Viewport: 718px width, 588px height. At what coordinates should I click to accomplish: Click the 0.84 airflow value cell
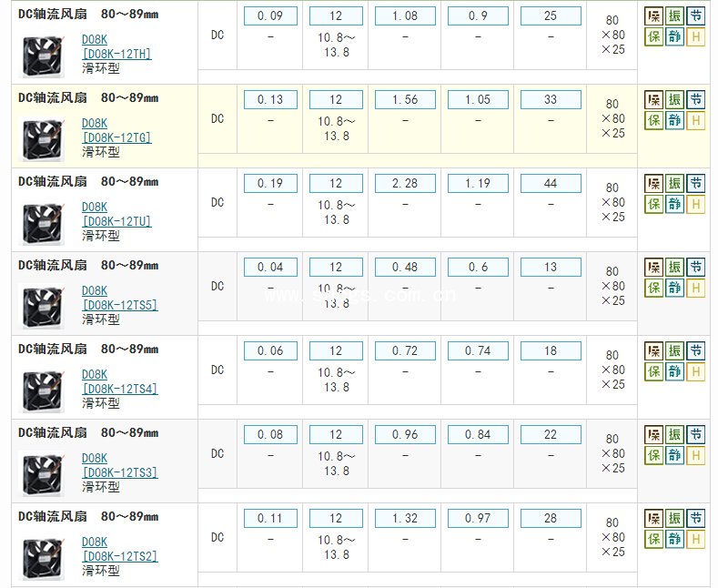click(478, 435)
